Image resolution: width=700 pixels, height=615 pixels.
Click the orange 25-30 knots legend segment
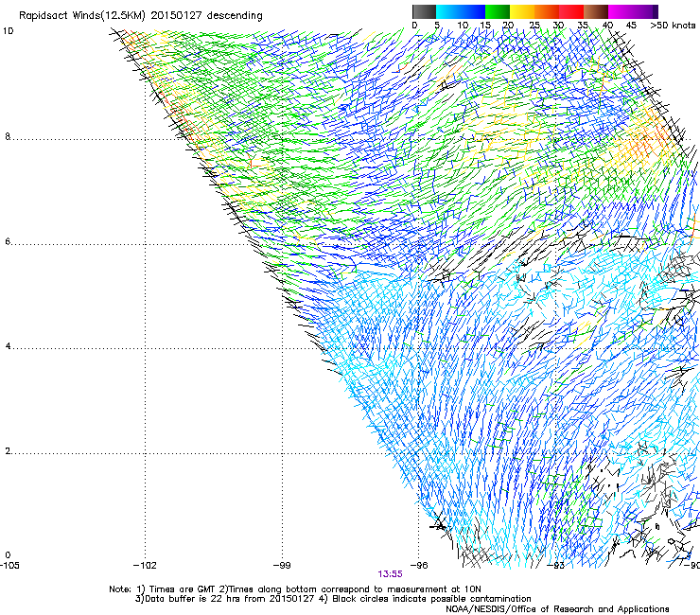click(547, 11)
